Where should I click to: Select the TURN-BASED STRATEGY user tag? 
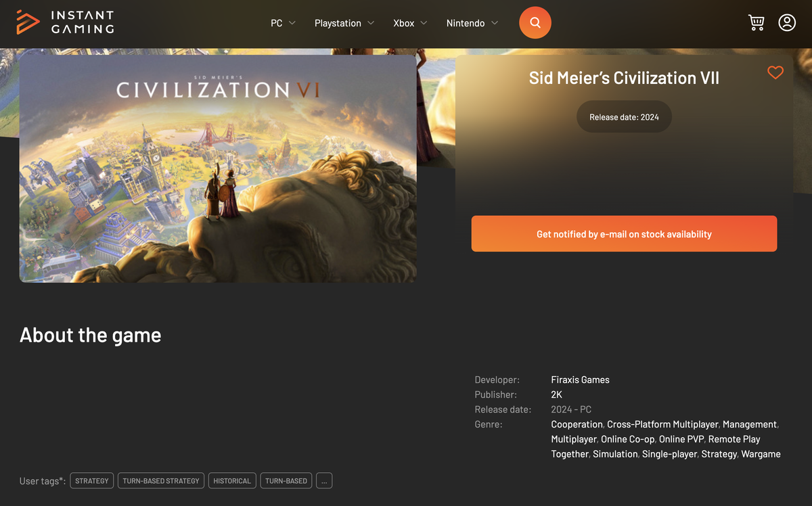(x=161, y=481)
